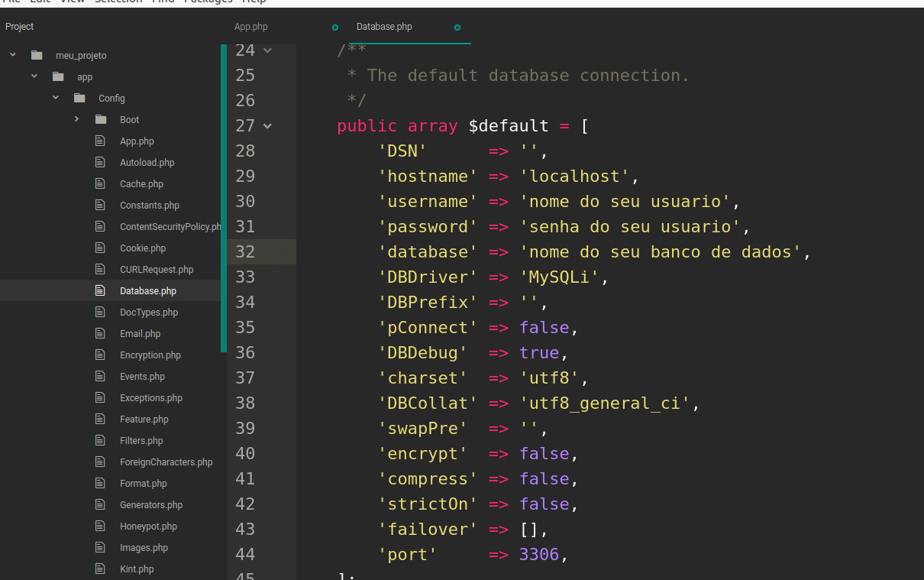
Task: Open Cookie.php from the tree
Action: tap(143, 248)
